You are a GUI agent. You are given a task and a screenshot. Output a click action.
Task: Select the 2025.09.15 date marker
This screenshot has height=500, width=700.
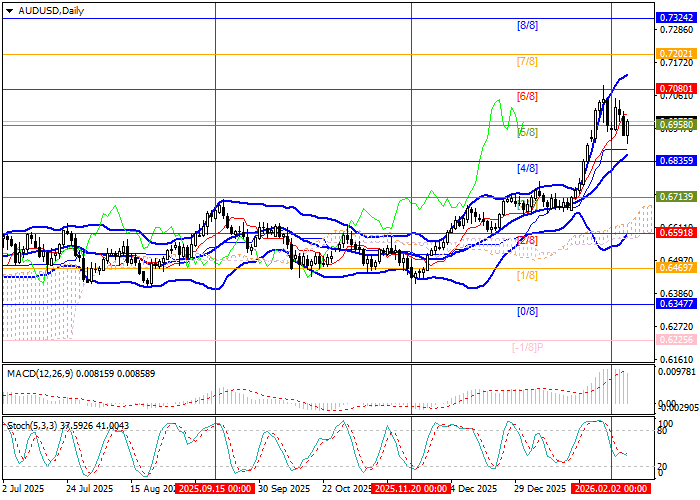pyautogui.click(x=216, y=490)
